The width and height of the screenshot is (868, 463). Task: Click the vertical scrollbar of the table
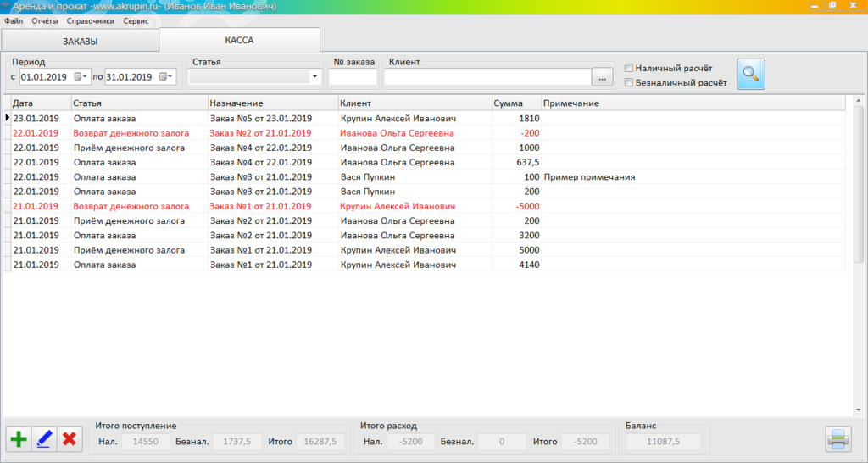[856, 254]
